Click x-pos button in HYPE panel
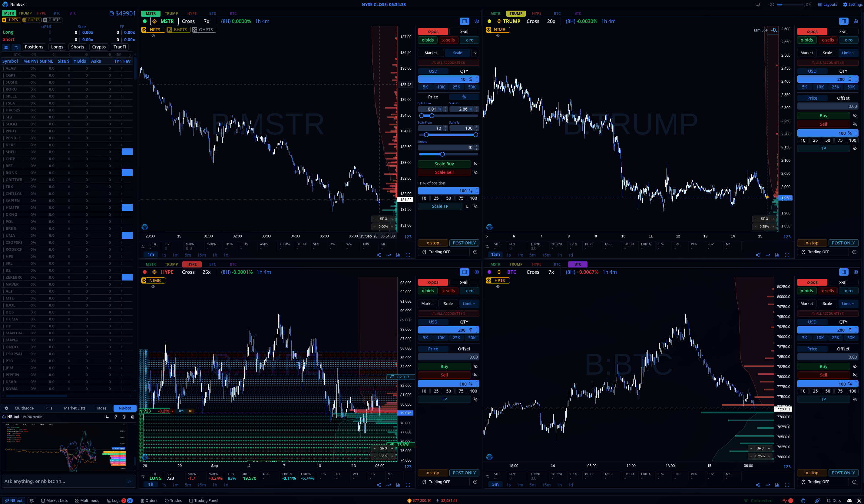The image size is (864, 504). point(433,283)
